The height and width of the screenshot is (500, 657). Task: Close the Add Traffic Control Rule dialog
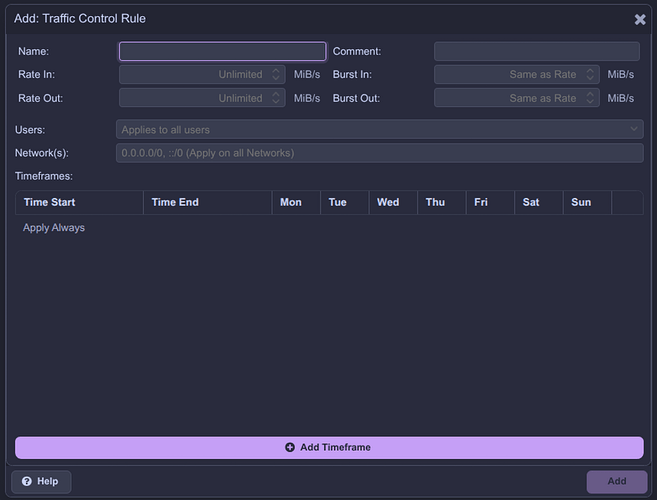point(640,19)
